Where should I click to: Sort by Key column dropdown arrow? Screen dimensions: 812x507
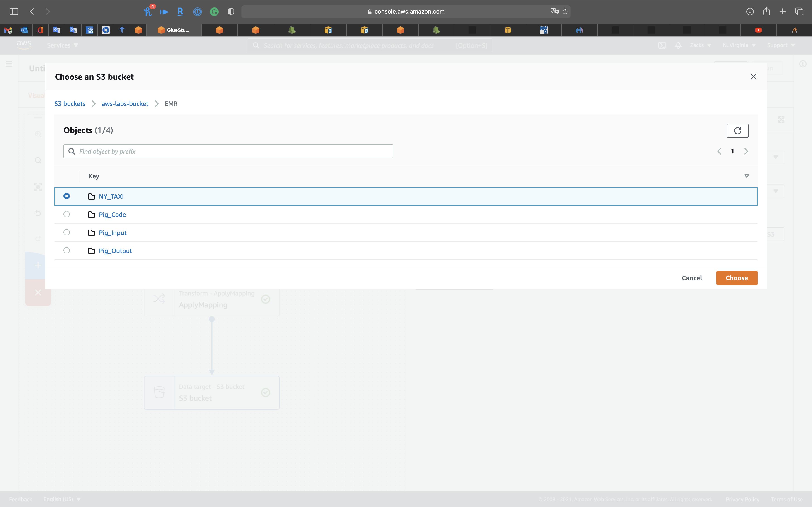(747, 176)
